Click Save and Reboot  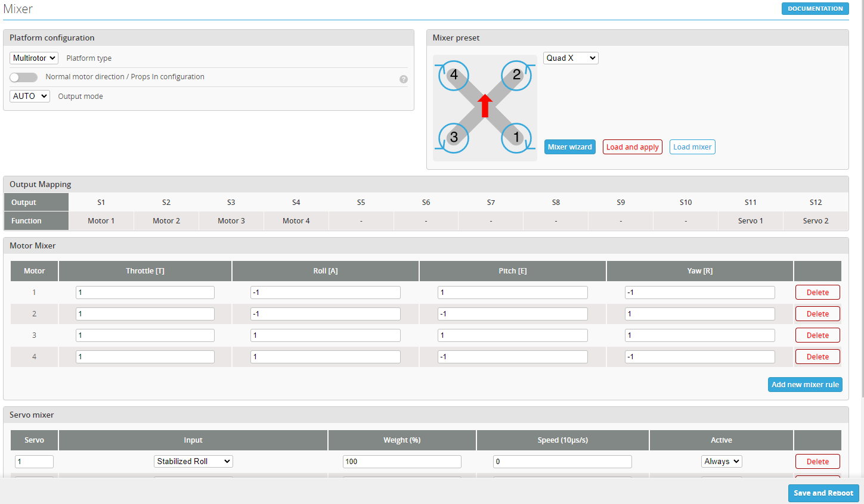coord(823,493)
